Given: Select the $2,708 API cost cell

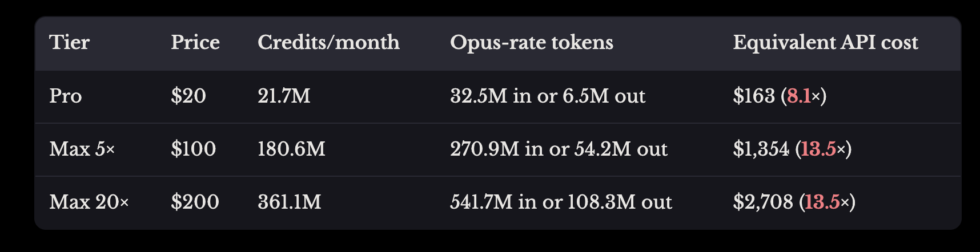Looking at the screenshot, I should point(794,202).
